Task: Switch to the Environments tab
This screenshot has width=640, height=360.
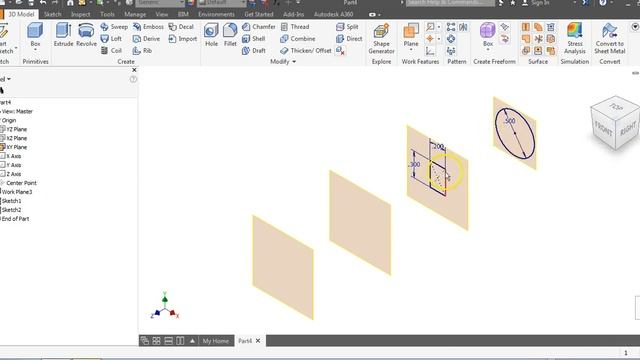Action: 216,14
